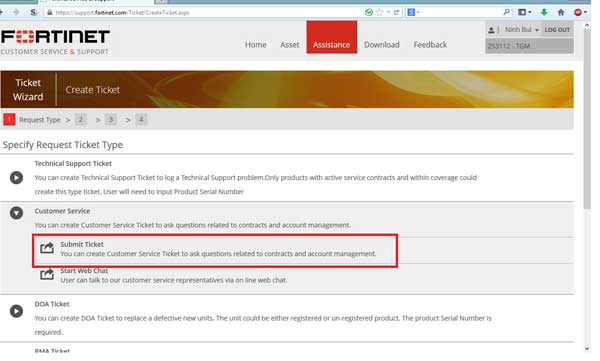The height and width of the screenshot is (361, 600).
Task: Open the bookmarks panel toolbar icon
Action: point(524,12)
